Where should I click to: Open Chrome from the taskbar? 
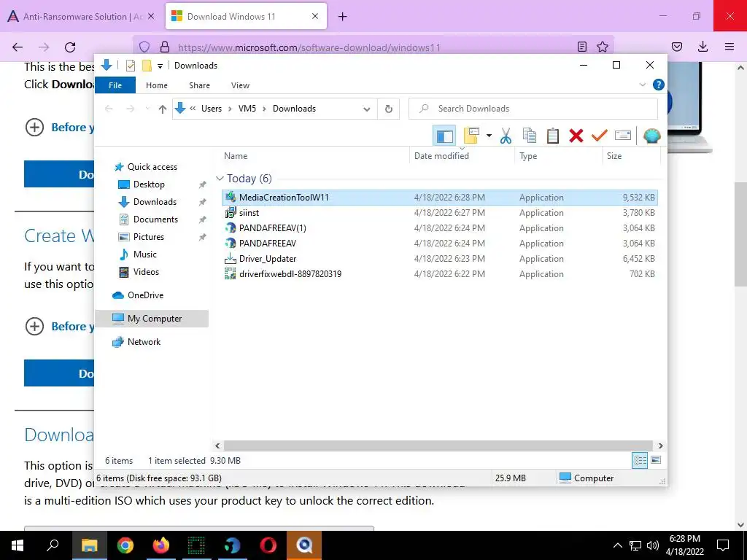[x=125, y=545]
